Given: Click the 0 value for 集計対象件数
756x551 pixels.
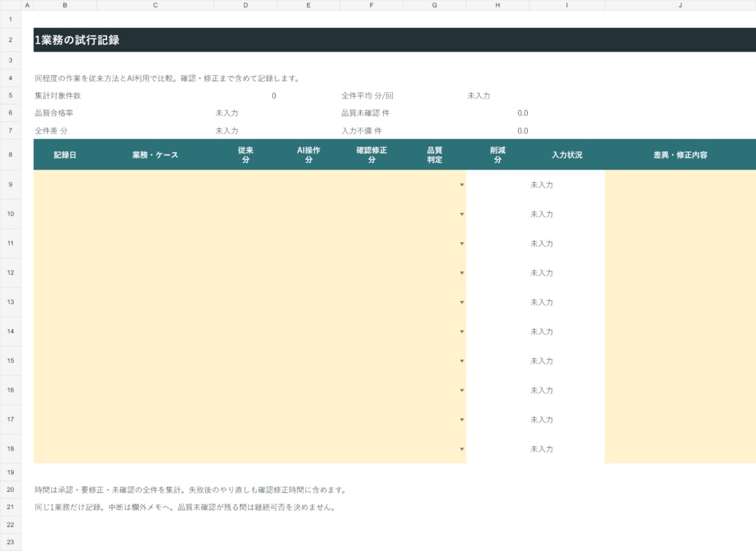Looking at the screenshot, I should [274, 96].
